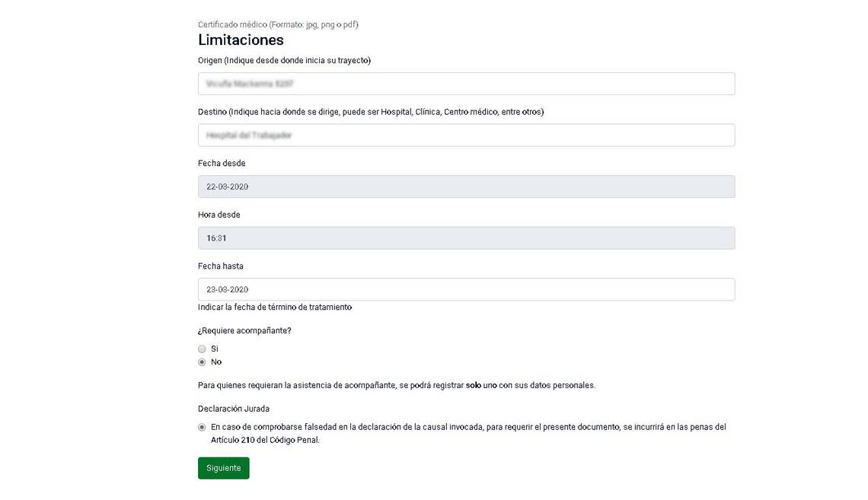Viewport: 868px width, 500px height.
Task: Click the Fecha desde label
Action: pyautogui.click(x=222, y=163)
